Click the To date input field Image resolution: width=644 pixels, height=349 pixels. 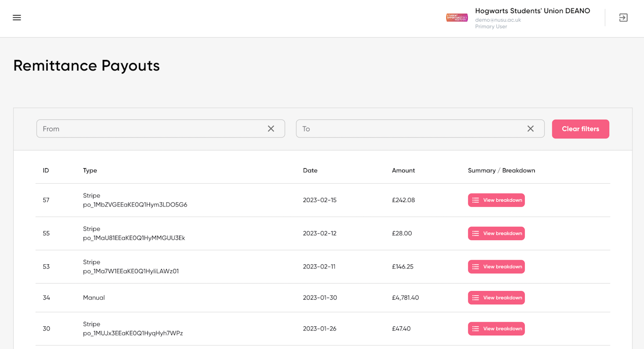[410, 129]
